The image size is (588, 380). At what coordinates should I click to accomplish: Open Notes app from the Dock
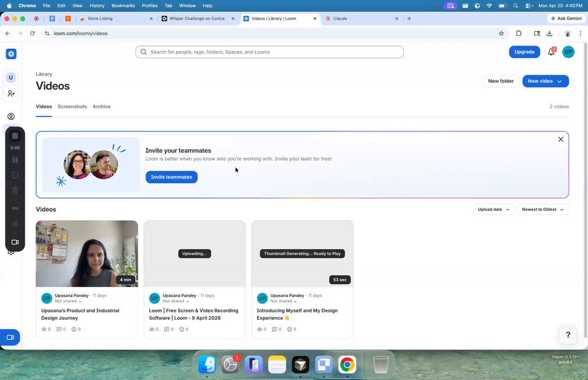277,364
